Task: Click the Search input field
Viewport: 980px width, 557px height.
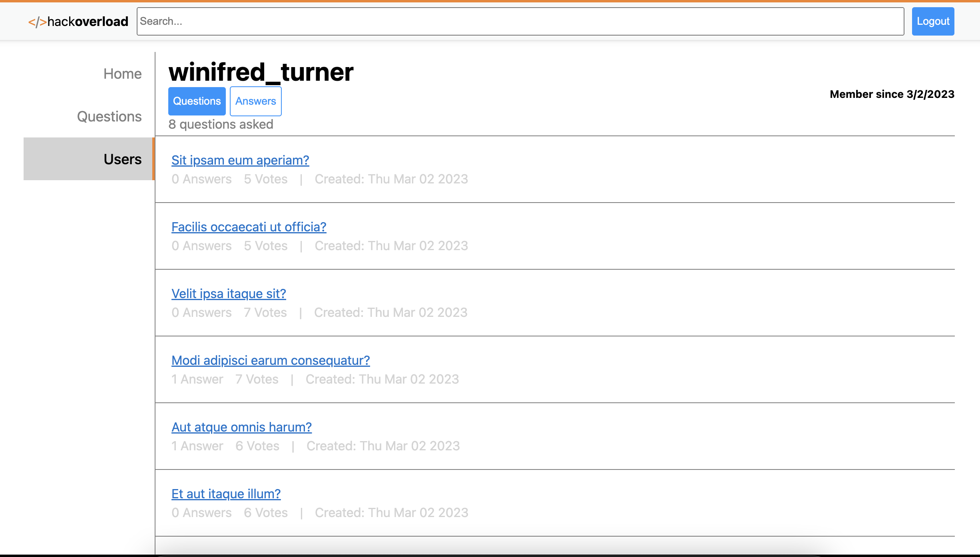Action: pyautogui.click(x=520, y=22)
